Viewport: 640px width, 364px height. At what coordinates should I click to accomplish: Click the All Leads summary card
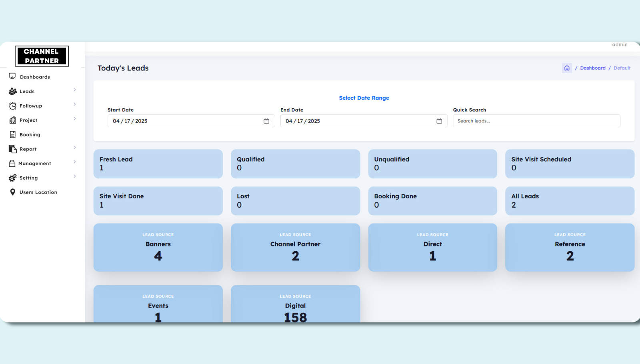pyautogui.click(x=570, y=201)
